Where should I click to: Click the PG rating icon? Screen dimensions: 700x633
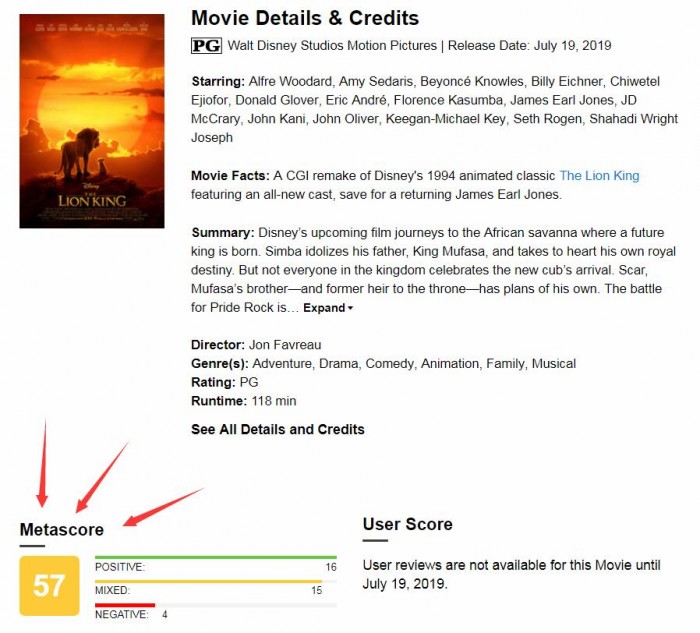(206, 46)
